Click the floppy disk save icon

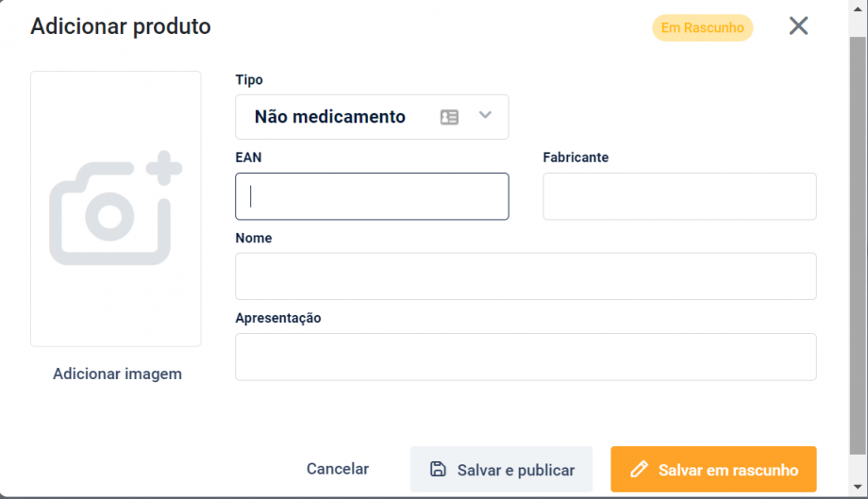pyautogui.click(x=438, y=469)
